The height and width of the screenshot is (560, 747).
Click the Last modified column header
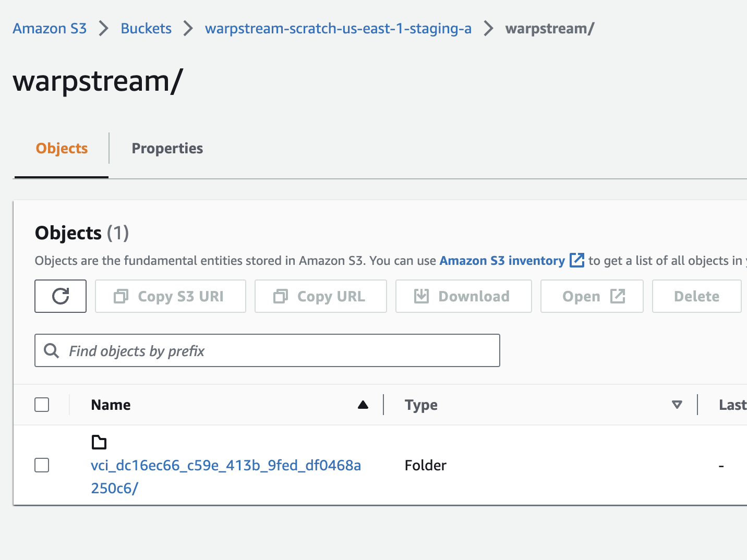(732, 405)
